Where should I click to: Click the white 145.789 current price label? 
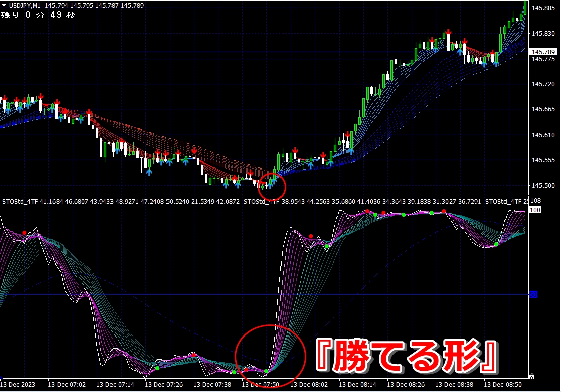point(543,52)
